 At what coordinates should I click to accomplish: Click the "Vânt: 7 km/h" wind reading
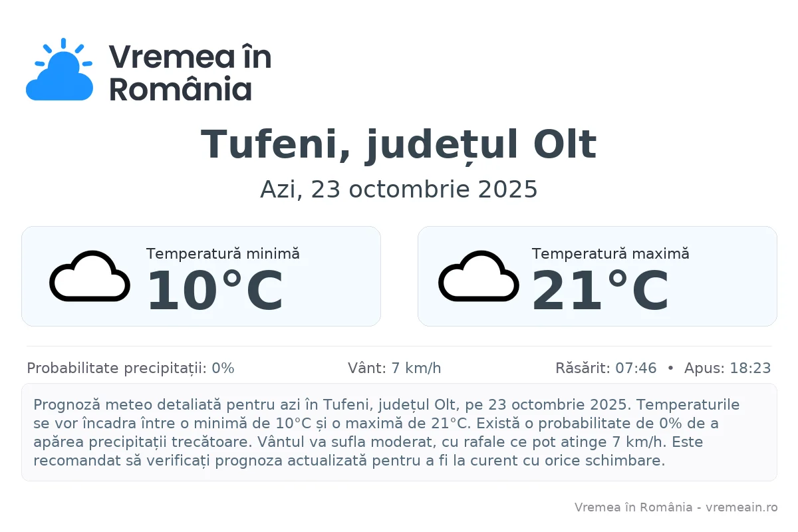(394, 368)
